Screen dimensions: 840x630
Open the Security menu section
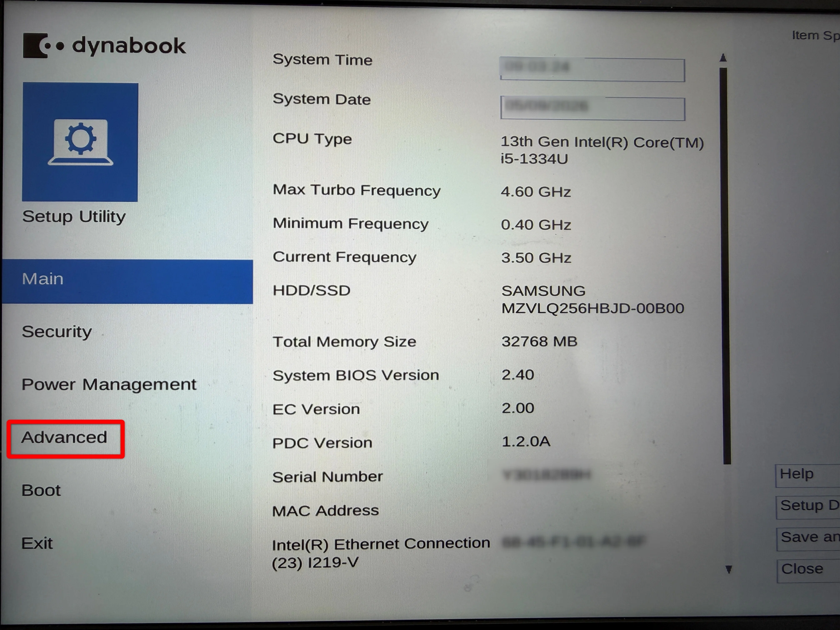tap(57, 331)
